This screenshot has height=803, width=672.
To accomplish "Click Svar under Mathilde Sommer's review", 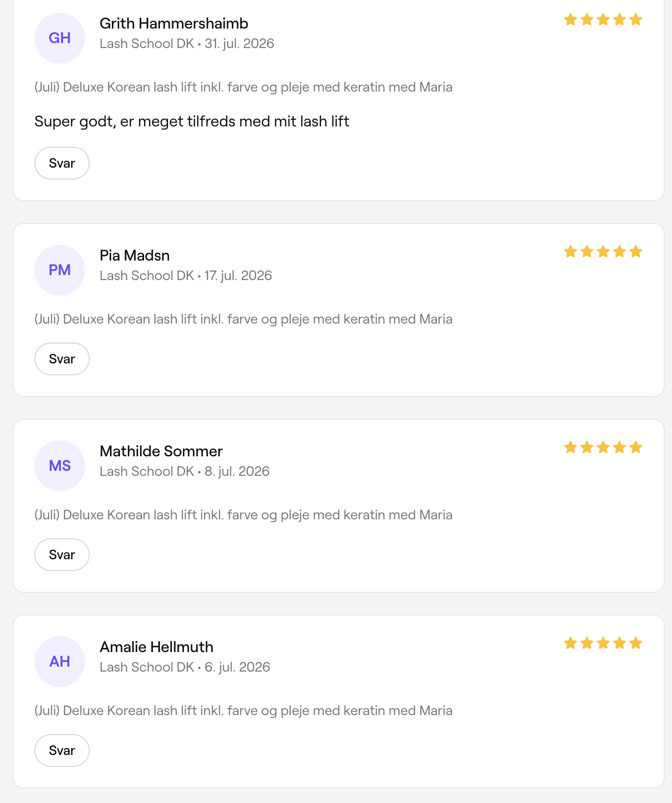I will click(x=62, y=555).
